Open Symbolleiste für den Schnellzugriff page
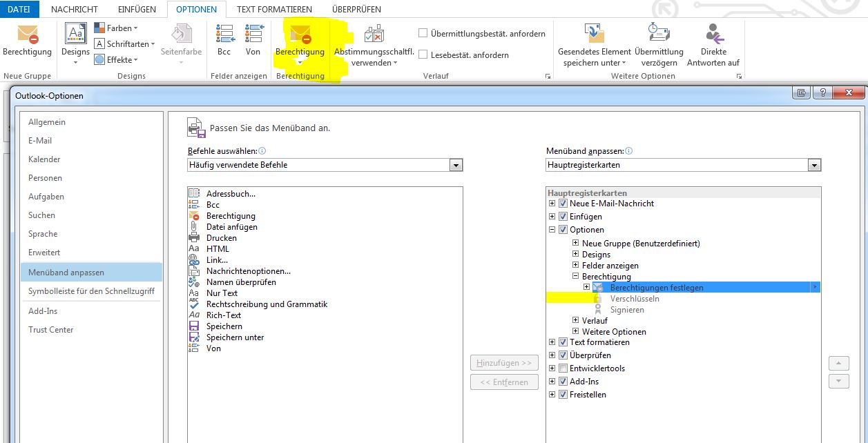The image size is (868, 443). 91,291
